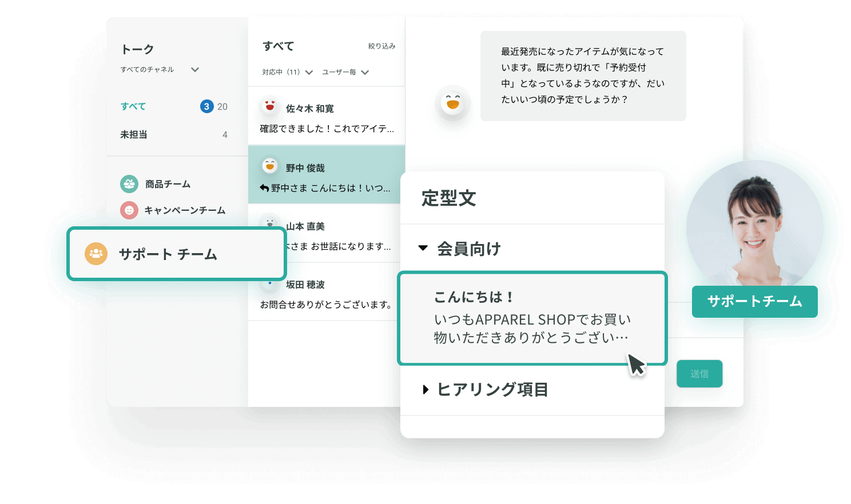This screenshot has height=504, width=851.
Task: Switch to the 未担当 list
Action: pyautogui.click(x=134, y=134)
